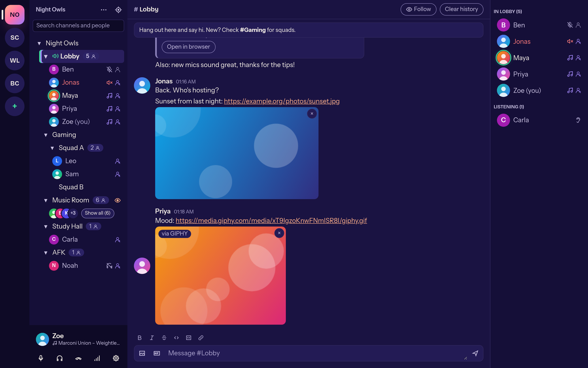Toggle italic text formatting
Image resolution: width=588 pixels, height=368 pixels.
[152, 338]
